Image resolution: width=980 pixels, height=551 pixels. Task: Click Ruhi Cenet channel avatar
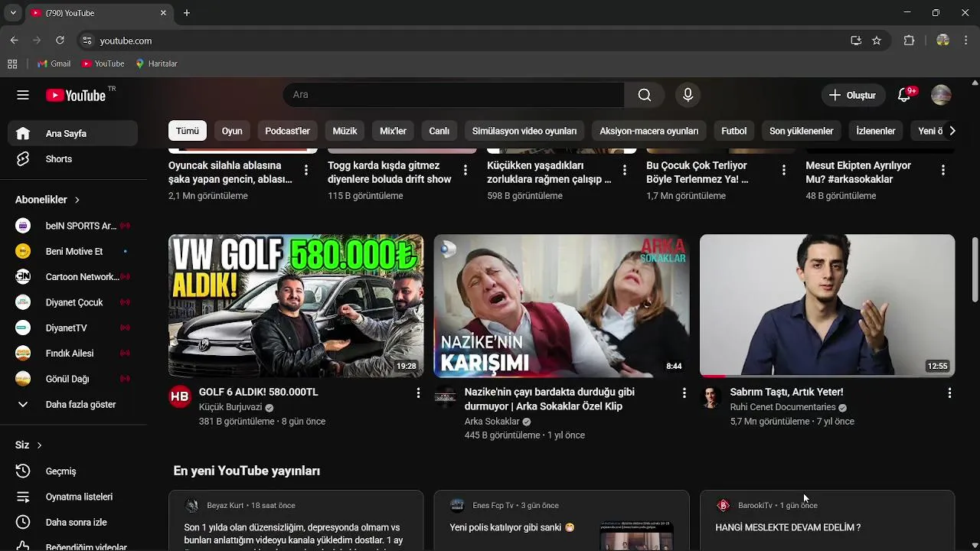pos(710,396)
